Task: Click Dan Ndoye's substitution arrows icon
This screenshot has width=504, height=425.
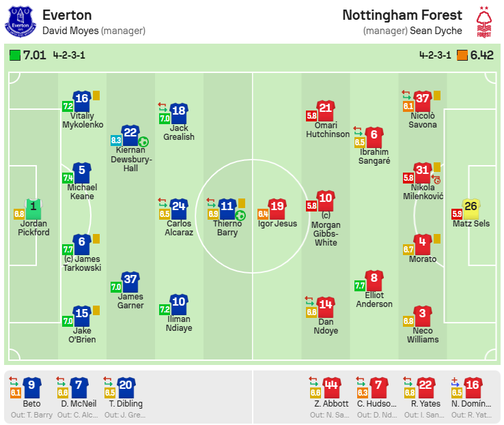Action: (310, 299)
